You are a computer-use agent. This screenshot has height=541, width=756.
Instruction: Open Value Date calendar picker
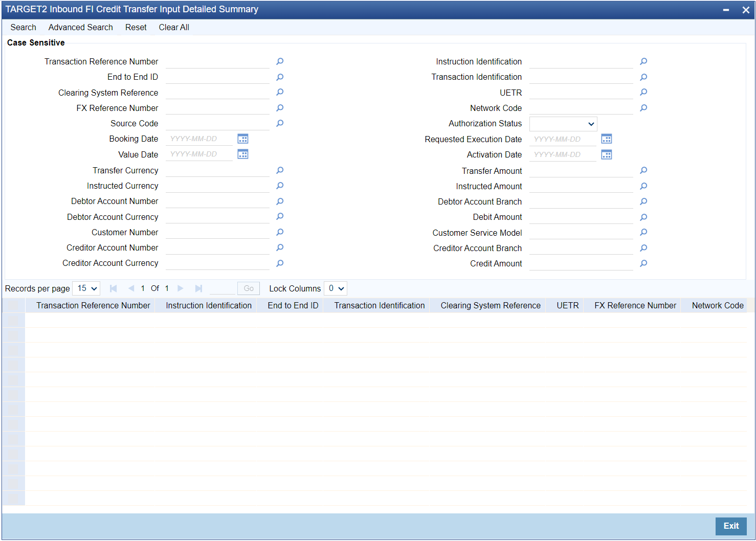[x=243, y=154]
